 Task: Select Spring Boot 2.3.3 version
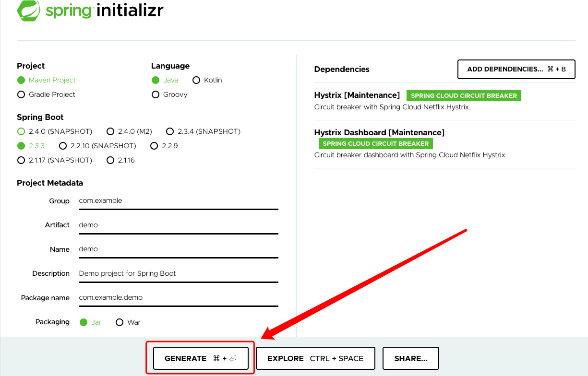pos(31,146)
